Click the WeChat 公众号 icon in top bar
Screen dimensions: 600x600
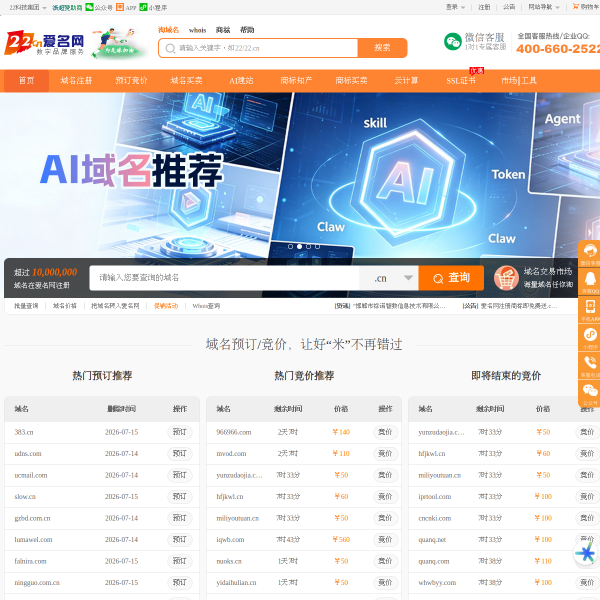[x=89, y=7]
